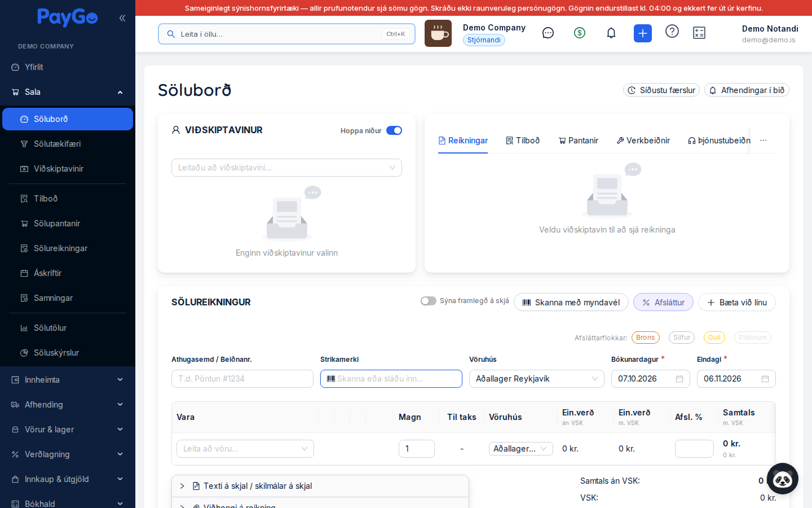Select the Reikningar tab
The height and width of the screenshot is (508, 812).
pos(463,141)
